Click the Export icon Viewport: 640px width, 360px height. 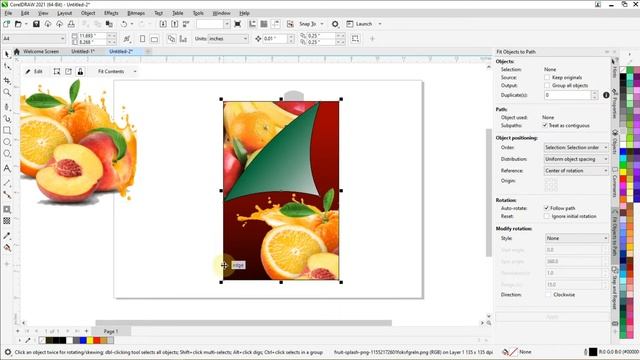175,24
